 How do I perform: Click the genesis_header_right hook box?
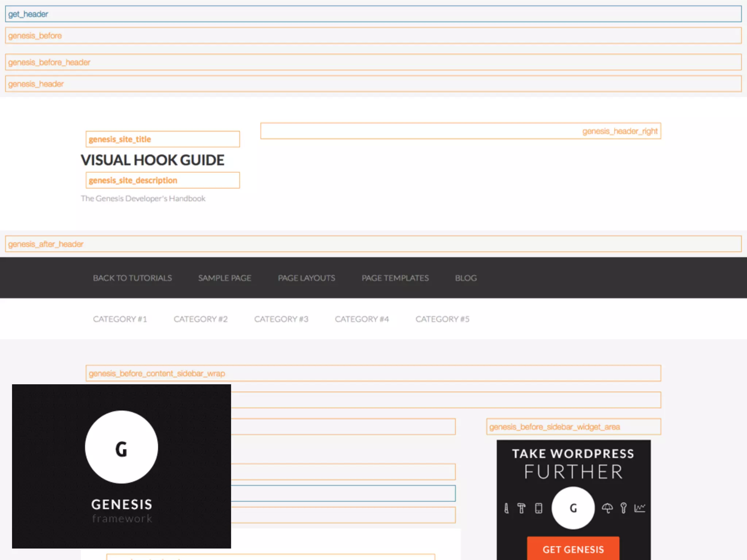pyautogui.click(x=461, y=131)
